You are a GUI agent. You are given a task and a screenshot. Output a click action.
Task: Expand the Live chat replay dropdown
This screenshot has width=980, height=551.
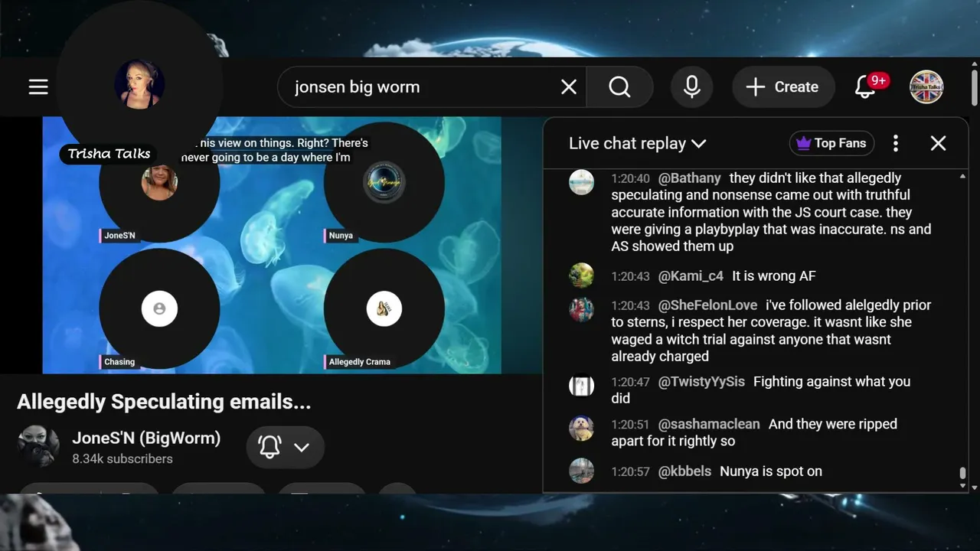click(x=637, y=143)
